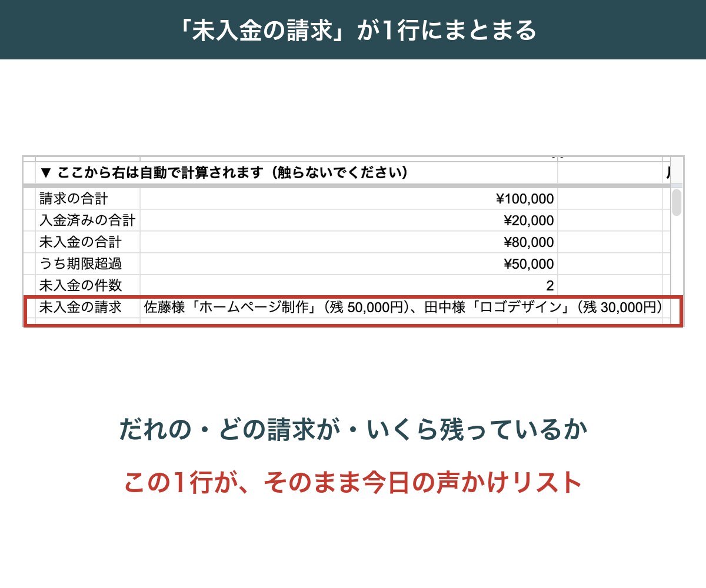Select the ¥20,000 paid value cell
This screenshot has height=588, width=706.
click(349, 220)
